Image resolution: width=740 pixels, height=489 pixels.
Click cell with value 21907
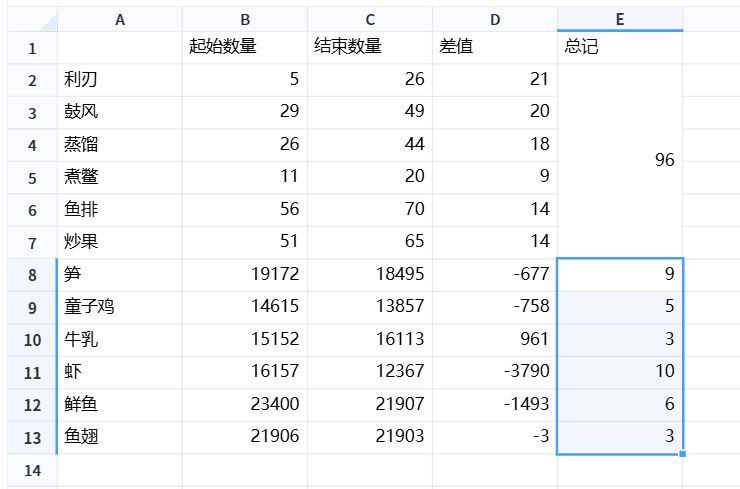[370, 405]
